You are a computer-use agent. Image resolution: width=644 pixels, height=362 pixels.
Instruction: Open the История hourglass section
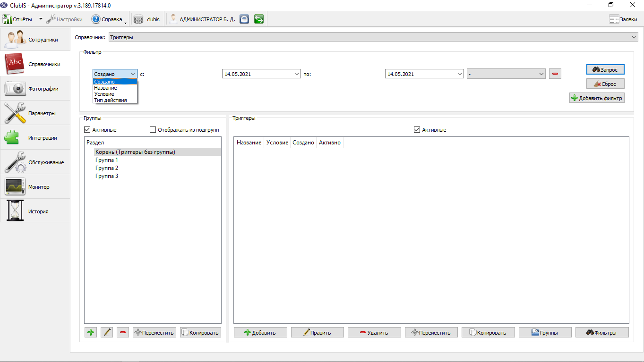click(x=35, y=211)
